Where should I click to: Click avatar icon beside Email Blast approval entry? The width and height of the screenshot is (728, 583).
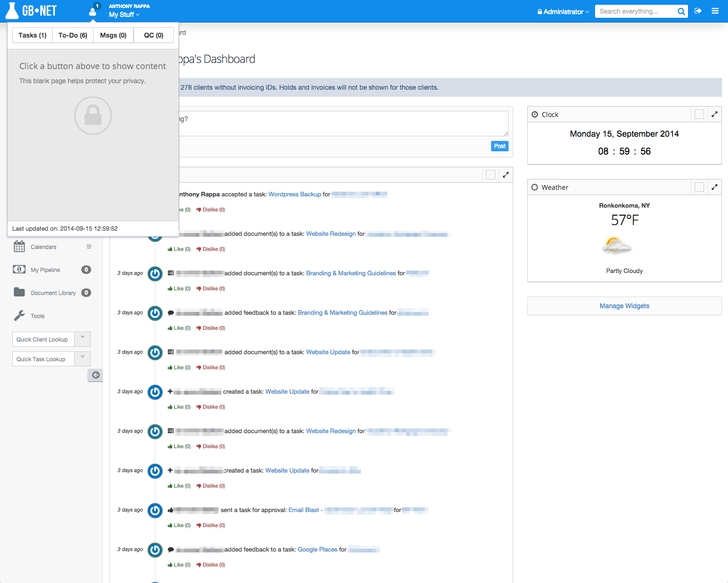[155, 510]
